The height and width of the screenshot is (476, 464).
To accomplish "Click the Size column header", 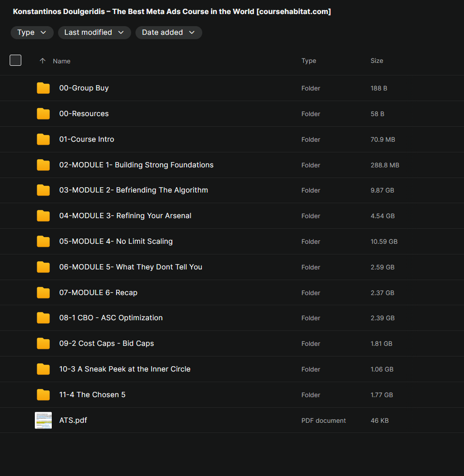I will [376, 61].
